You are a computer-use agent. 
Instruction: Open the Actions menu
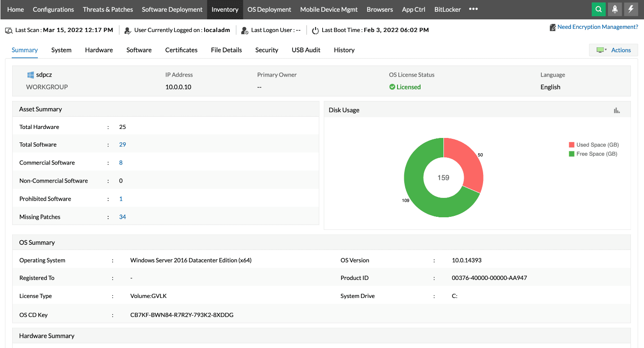pyautogui.click(x=621, y=50)
